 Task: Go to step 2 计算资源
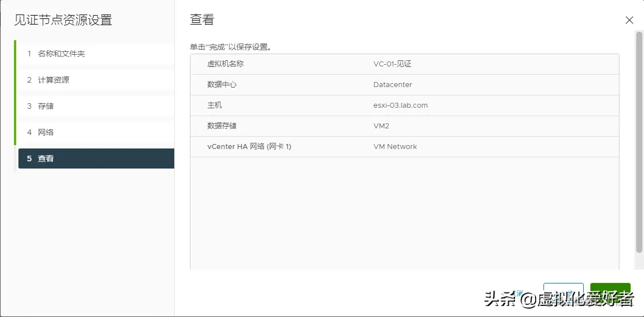96,80
